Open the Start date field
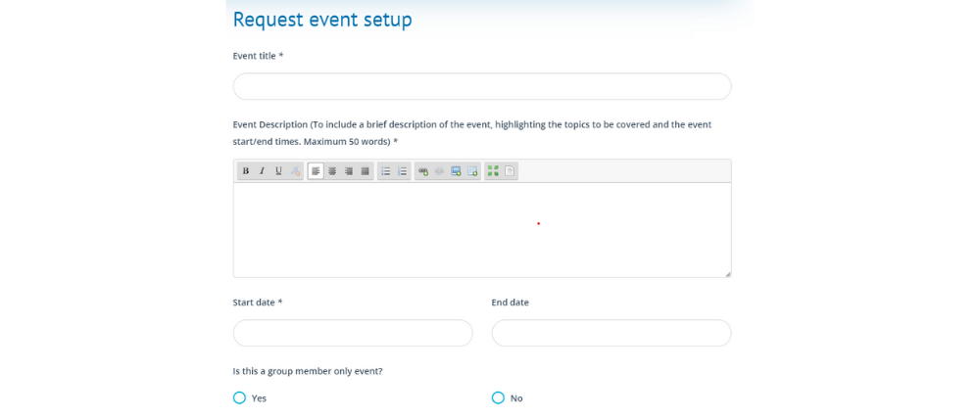Viewport: 980px width, 420px height. point(352,333)
